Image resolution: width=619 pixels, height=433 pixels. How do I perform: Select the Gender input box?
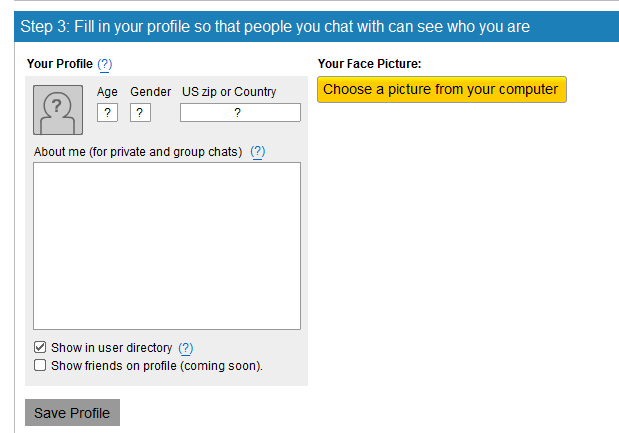pyautogui.click(x=140, y=113)
